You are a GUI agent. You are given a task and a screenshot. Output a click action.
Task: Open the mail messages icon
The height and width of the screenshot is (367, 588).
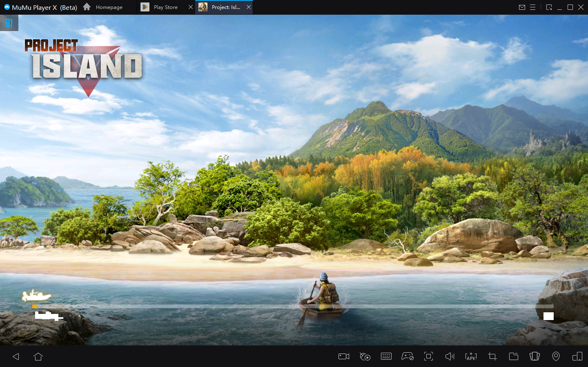[x=522, y=7]
